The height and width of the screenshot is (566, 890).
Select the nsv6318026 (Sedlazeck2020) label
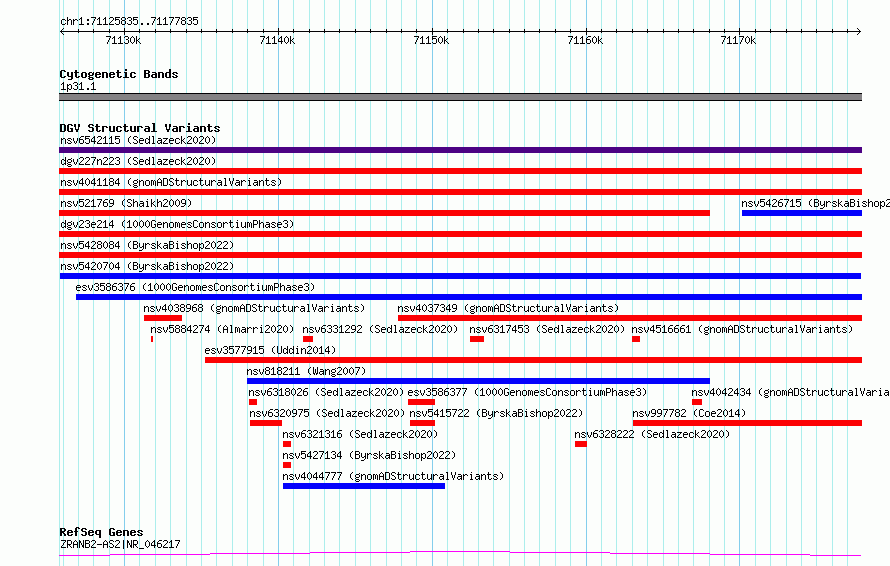click(x=326, y=392)
